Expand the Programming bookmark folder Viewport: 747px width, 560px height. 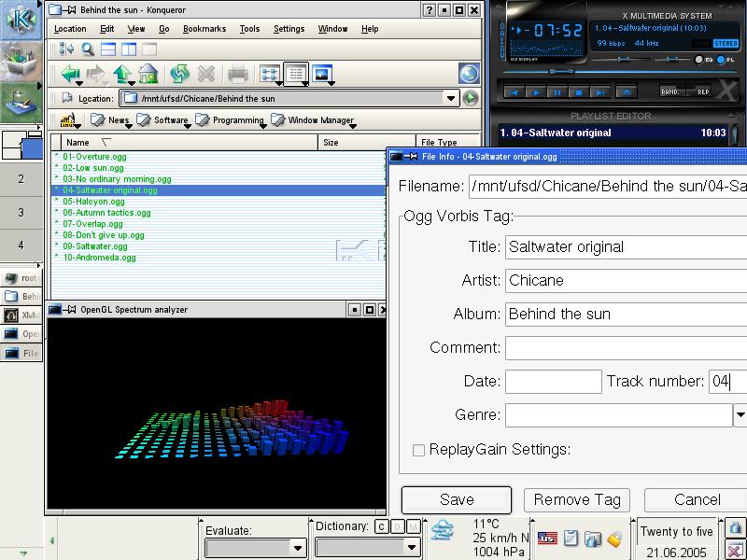(230, 120)
